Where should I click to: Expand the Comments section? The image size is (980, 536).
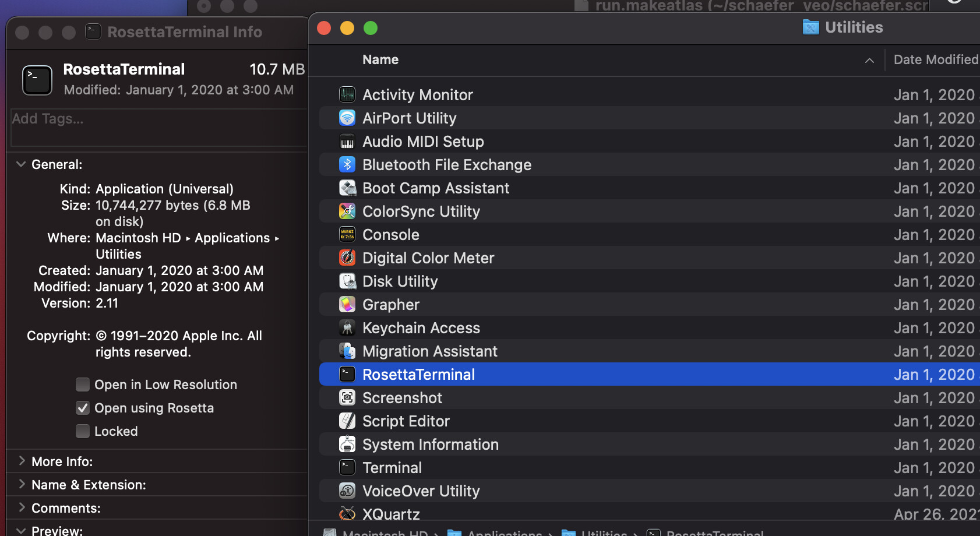point(22,507)
